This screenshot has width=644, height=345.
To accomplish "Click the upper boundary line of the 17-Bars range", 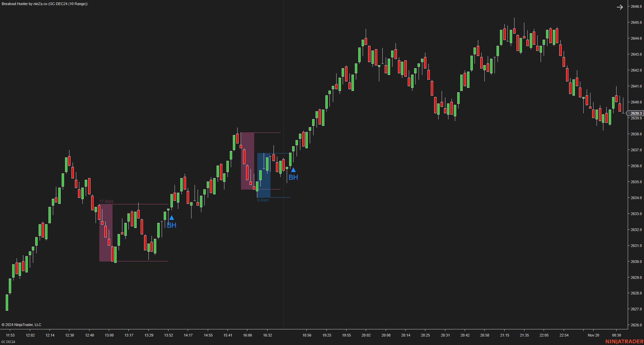I will 142,204.
